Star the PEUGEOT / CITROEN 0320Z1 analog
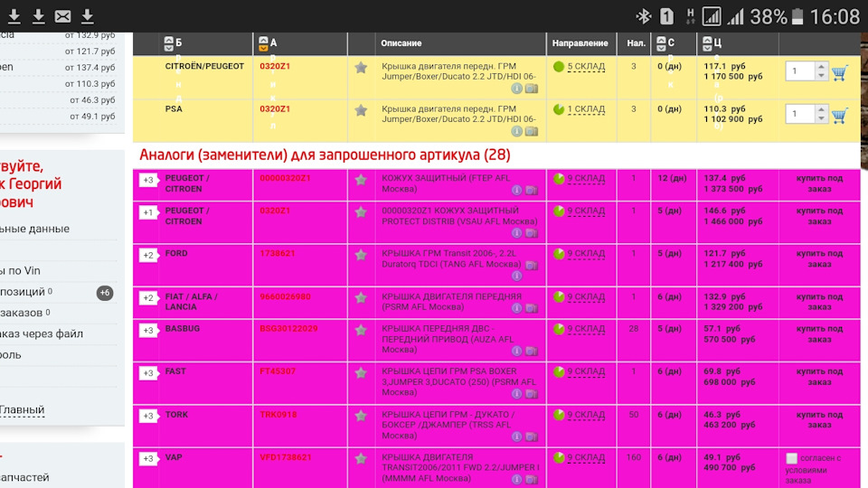 [x=361, y=211]
